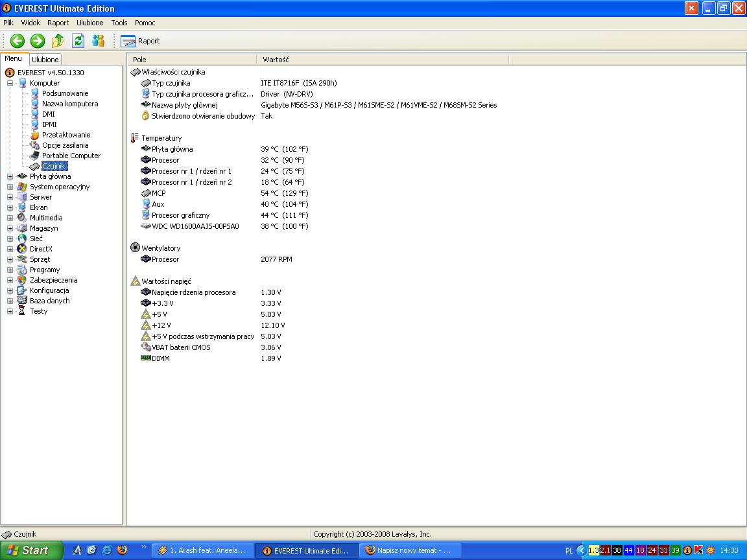Click the blue 44 tray temperature icon
The height and width of the screenshot is (560, 747).
tap(628, 550)
